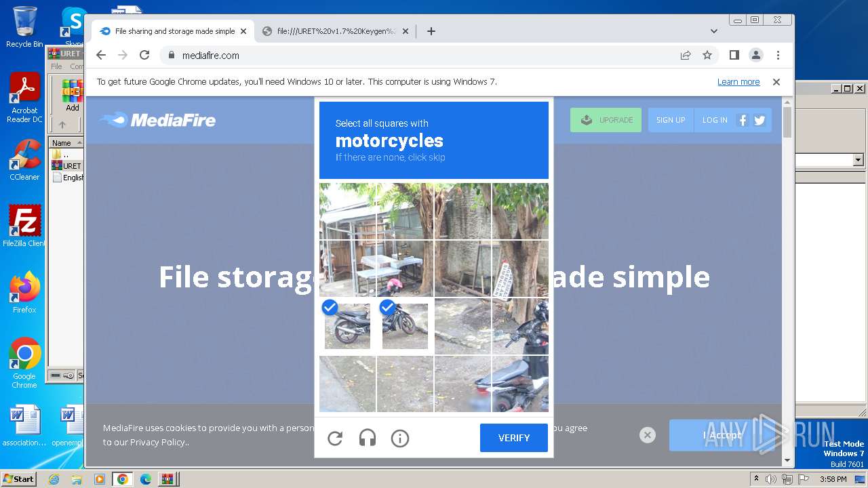Viewport: 868px width, 488px height.
Task: Open the Learn more link
Action: [738, 82]
